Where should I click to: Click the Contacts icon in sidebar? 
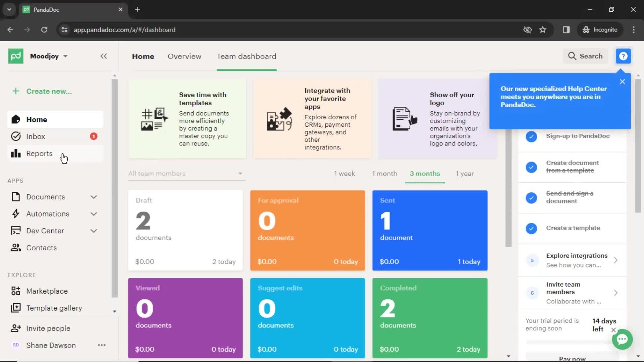click(15, 247)
